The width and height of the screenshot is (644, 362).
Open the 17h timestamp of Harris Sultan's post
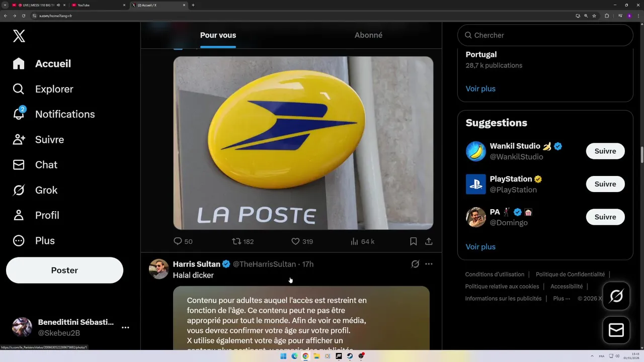coord(308,264)
